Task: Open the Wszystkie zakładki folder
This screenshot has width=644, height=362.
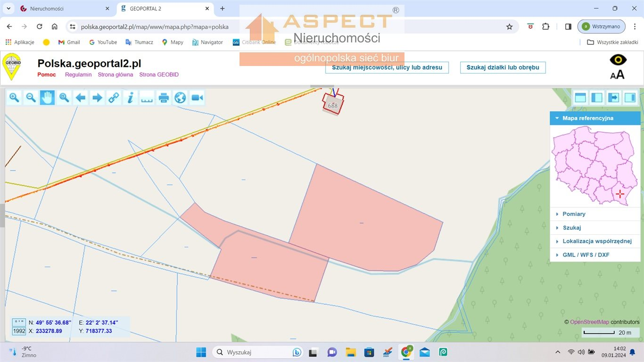Action: pyautogui.click(x=612, y=42)
